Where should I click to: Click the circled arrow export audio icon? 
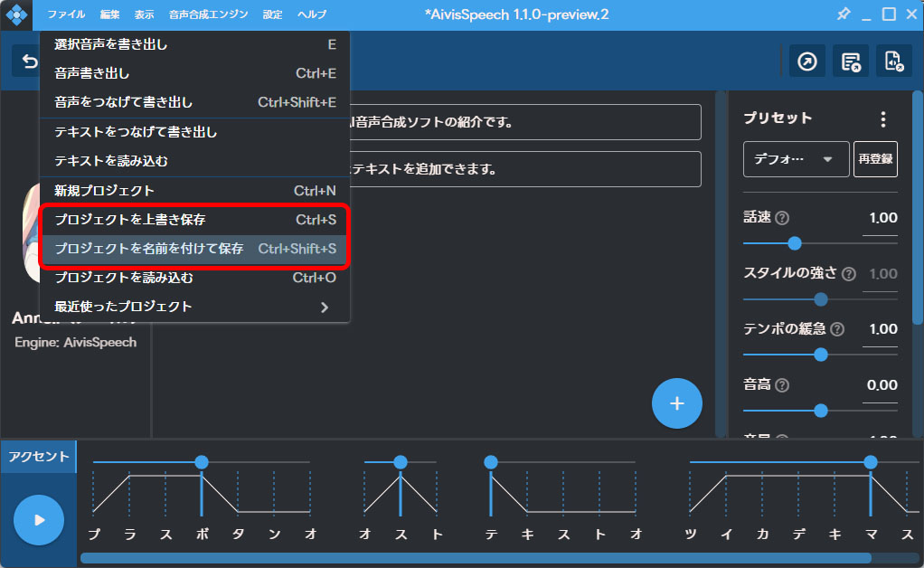[806, 62]
